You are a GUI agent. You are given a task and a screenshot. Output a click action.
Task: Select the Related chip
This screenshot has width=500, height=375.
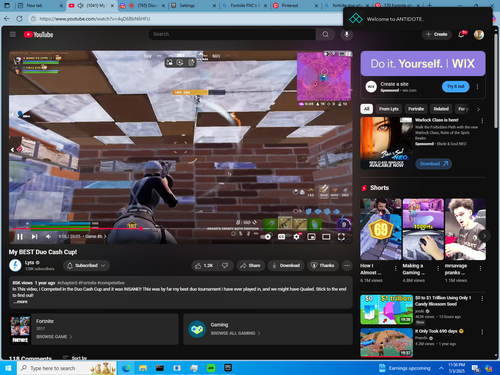coord(441,109)
